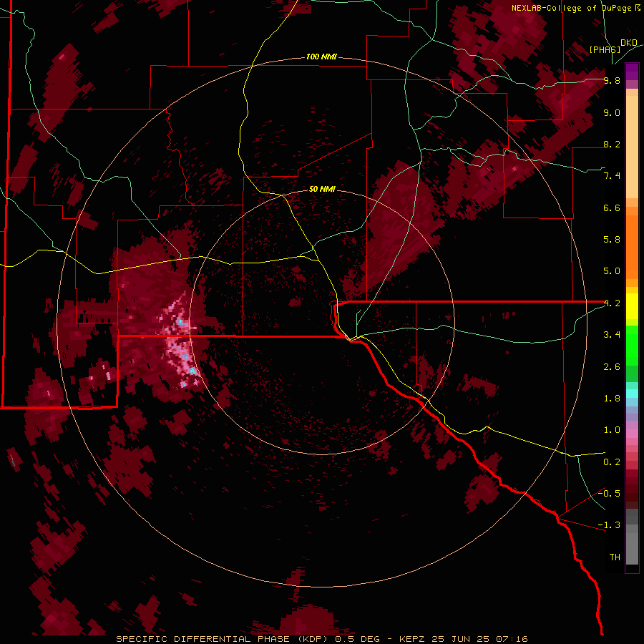Image resolution: width=644 pixels, height=644 pixels.
Task: Click the [PHAS] units label
Action: (605, 49)
